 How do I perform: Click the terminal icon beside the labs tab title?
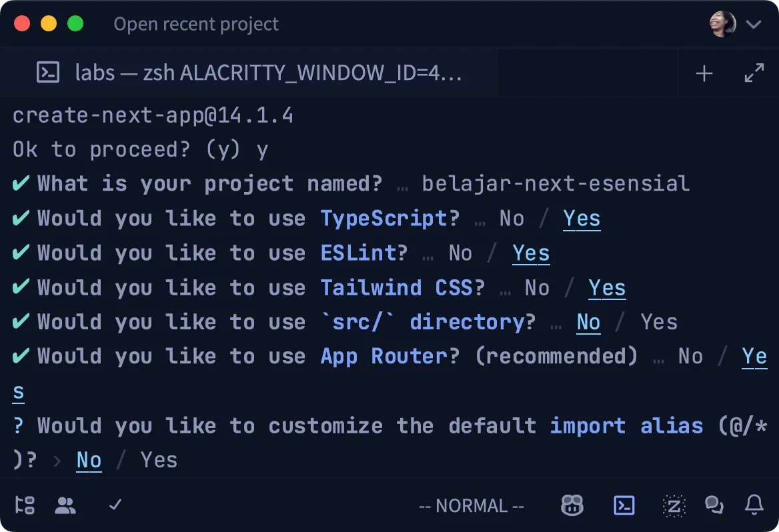point(47,72)
